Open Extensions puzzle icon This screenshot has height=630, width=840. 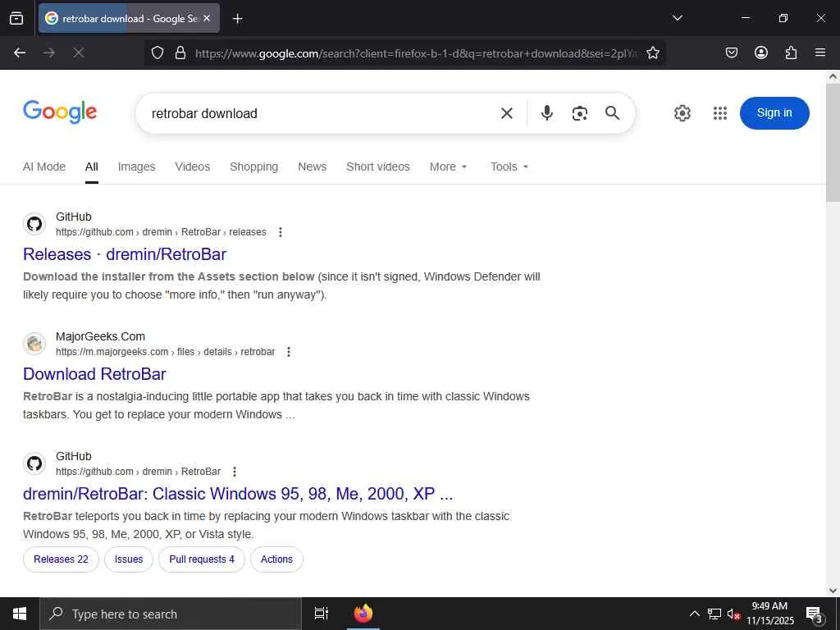[792, 52]
